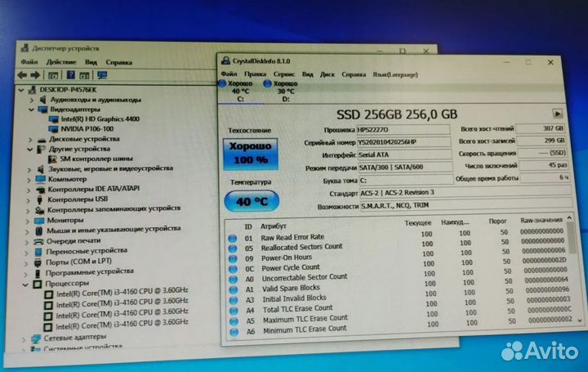Expand Сетевые адаптеры node
This screenshot has height=372, width=588.
point(24,339)
